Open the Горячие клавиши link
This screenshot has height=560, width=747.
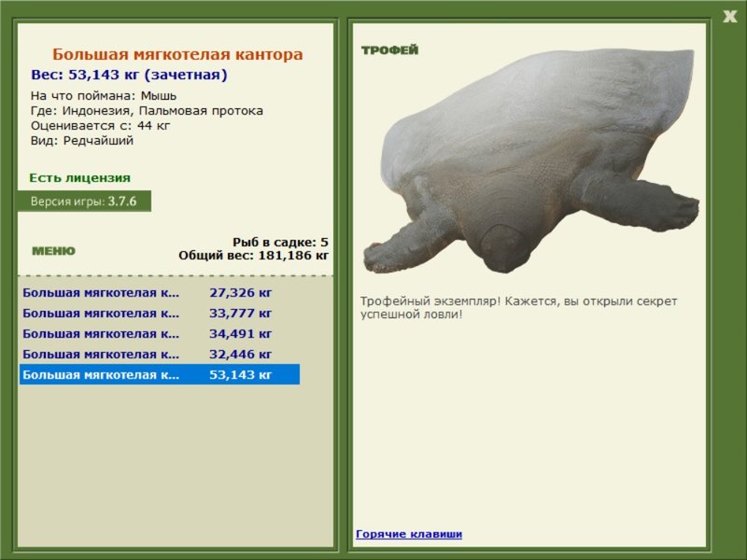409,534
